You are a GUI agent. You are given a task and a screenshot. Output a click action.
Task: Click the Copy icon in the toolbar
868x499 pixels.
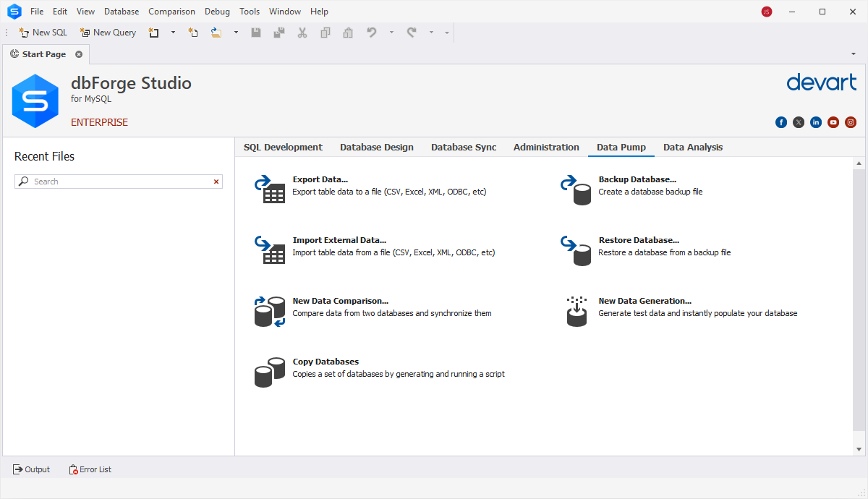click(x=325, y=33)
